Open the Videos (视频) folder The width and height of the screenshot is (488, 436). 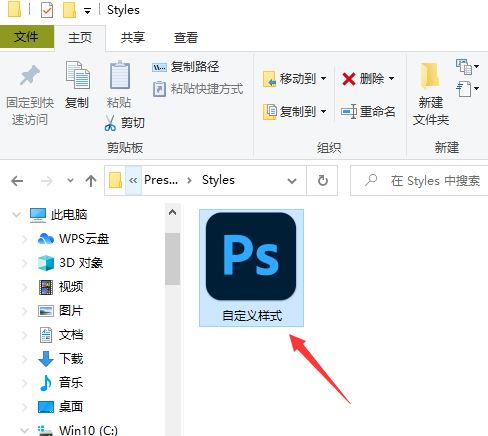click(x=61, y=287)
